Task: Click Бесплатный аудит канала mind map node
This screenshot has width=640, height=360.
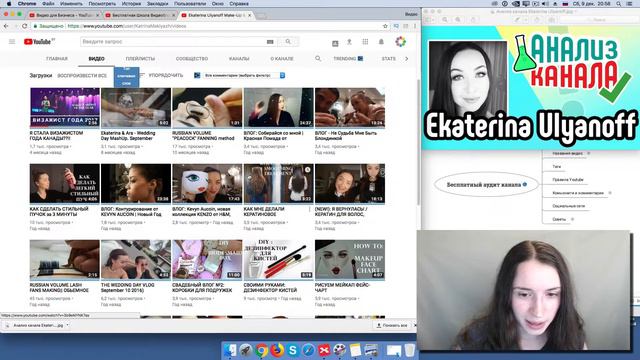Action: click(487, 184)
